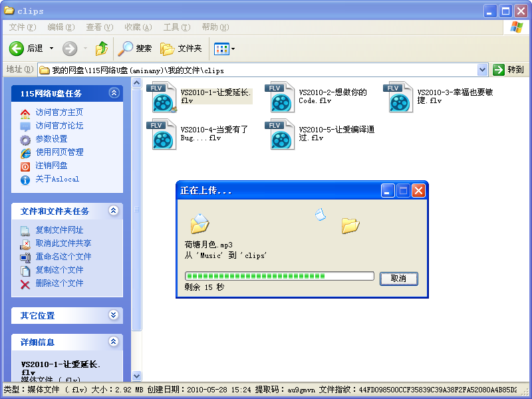Click the IE icon beside 使用网页管理
The image size is (532, 399).
pyautogui.click(x=25, y=154)
